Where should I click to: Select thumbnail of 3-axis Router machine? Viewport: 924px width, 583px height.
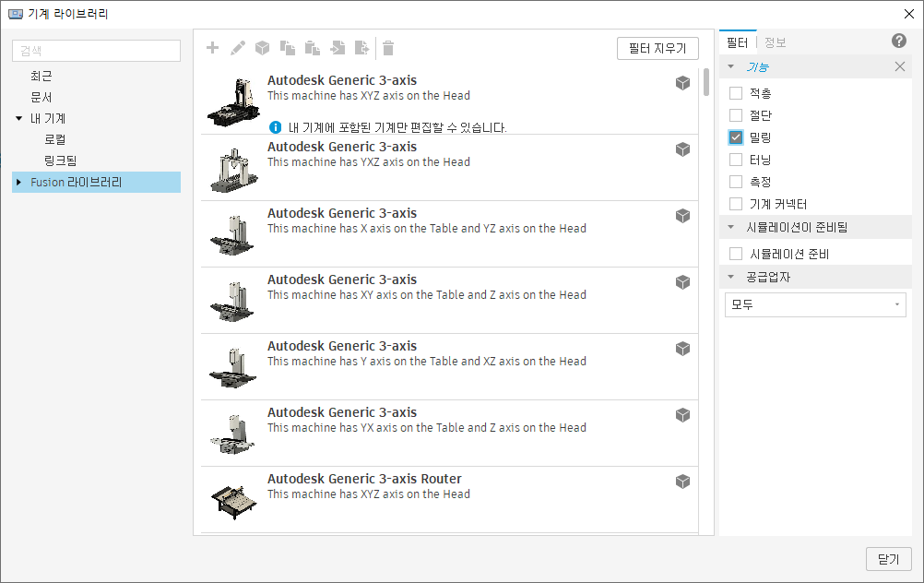click(x=234, y=502)
